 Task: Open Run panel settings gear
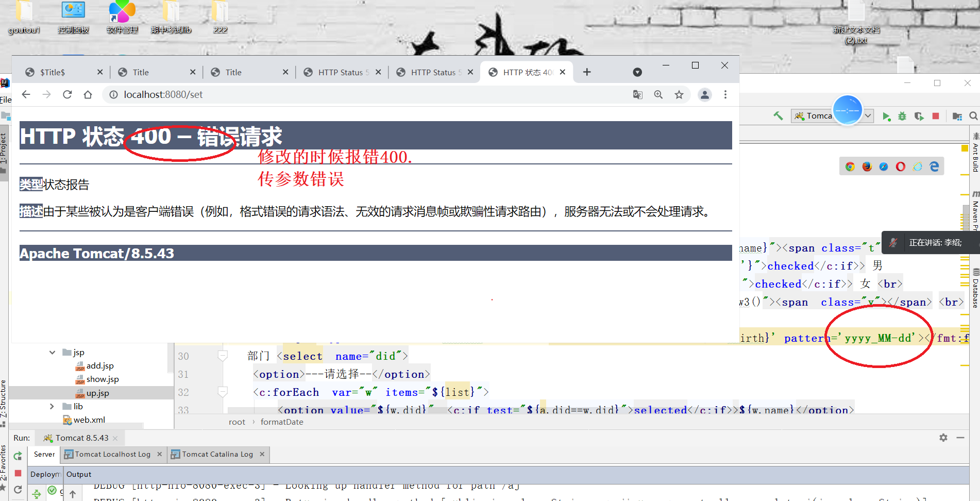coord(943,438)
